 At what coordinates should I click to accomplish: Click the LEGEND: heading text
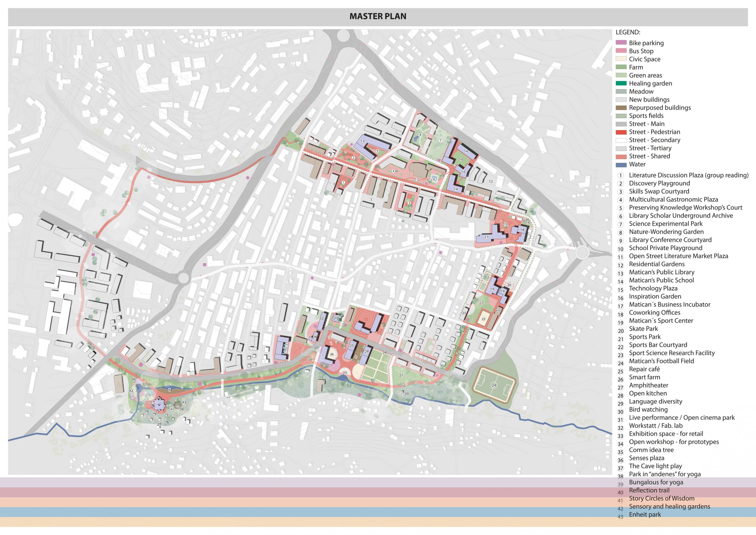[x=628, y=32]
